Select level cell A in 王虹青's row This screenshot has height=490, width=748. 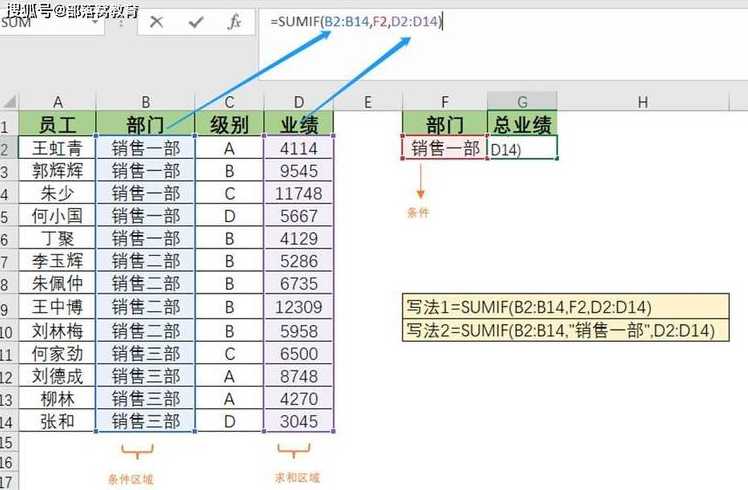229,148
